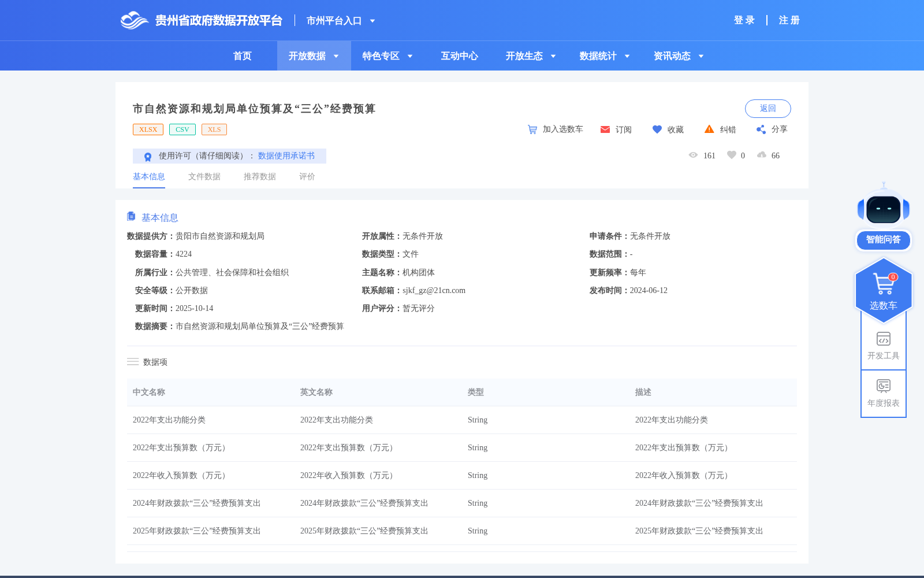Click the 基本信息 section document icon

pyautogui.click(x=131, y=216)
